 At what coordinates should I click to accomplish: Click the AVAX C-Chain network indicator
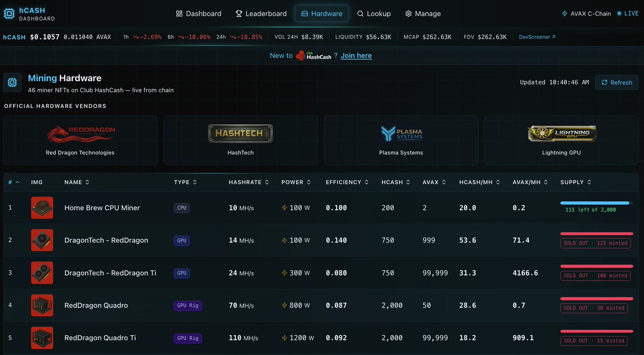coord(586,13)
